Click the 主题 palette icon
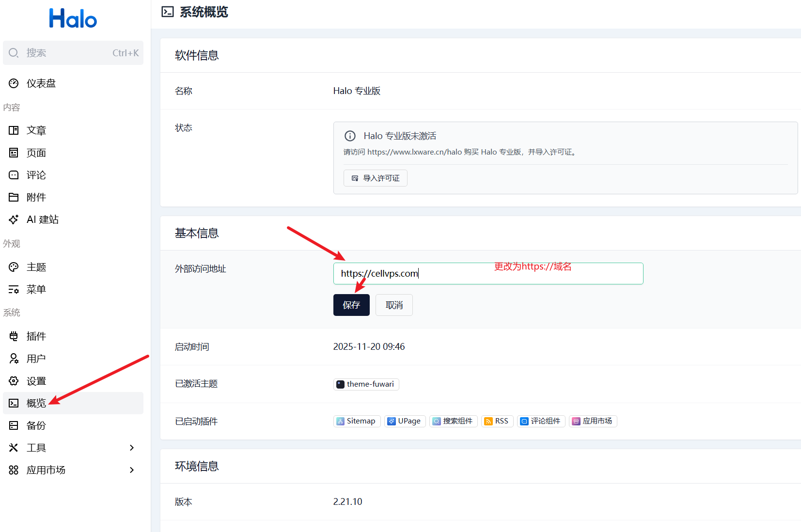This screenshot has width=801, height=532. pyautogui.click(x=14, y=267)
